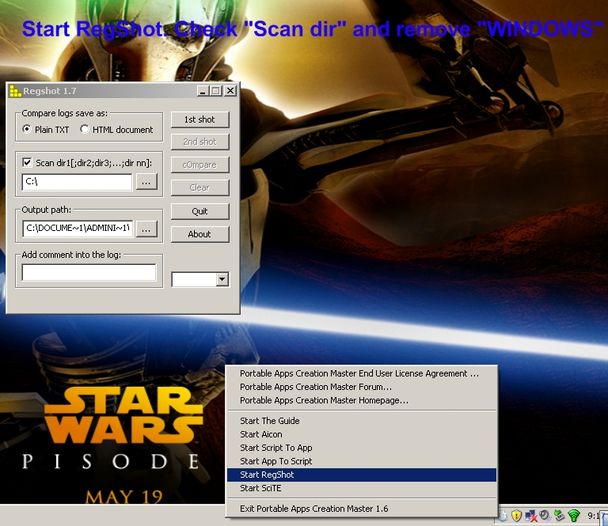Select the highlighted Start RegShot entry
Screen dimensions: 608x526
click(361, 475)
